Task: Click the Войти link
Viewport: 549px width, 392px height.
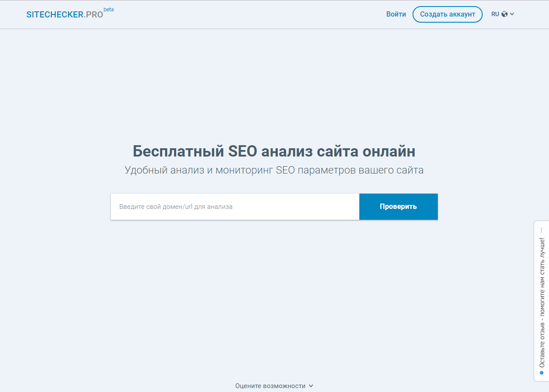Action: click(396, 14)
